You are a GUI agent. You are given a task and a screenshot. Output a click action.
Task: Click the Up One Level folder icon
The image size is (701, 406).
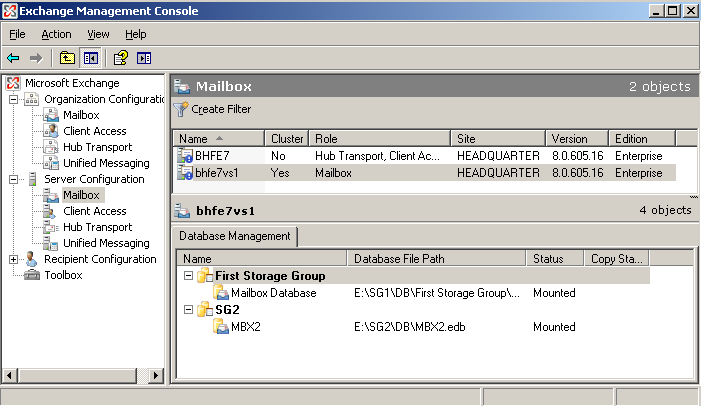(x=68, y=58)
